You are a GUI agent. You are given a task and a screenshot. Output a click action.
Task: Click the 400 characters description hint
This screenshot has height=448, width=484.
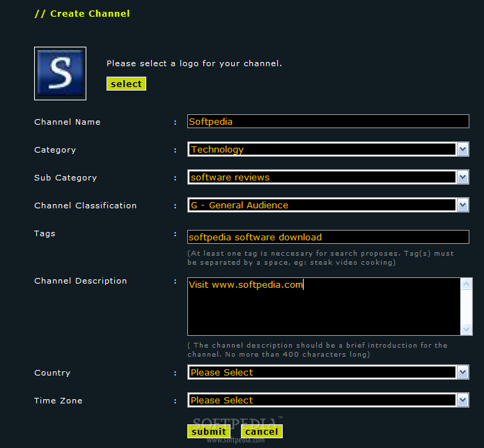pyautogui.click(x=318, y=350)
